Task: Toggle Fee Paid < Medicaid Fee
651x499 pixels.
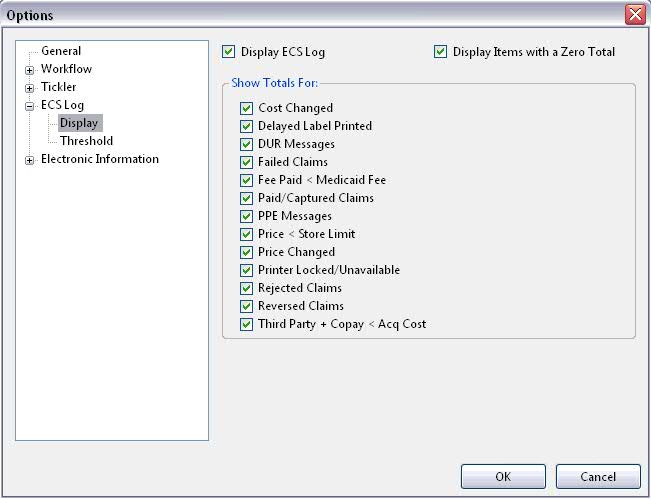Action: click(x=246, y=180)
